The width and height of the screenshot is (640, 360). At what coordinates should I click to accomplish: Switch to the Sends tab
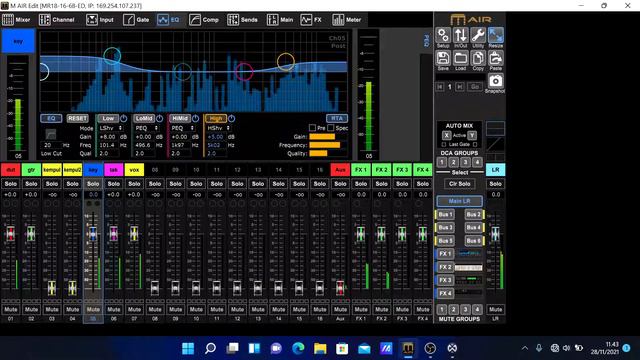point(242,20)
